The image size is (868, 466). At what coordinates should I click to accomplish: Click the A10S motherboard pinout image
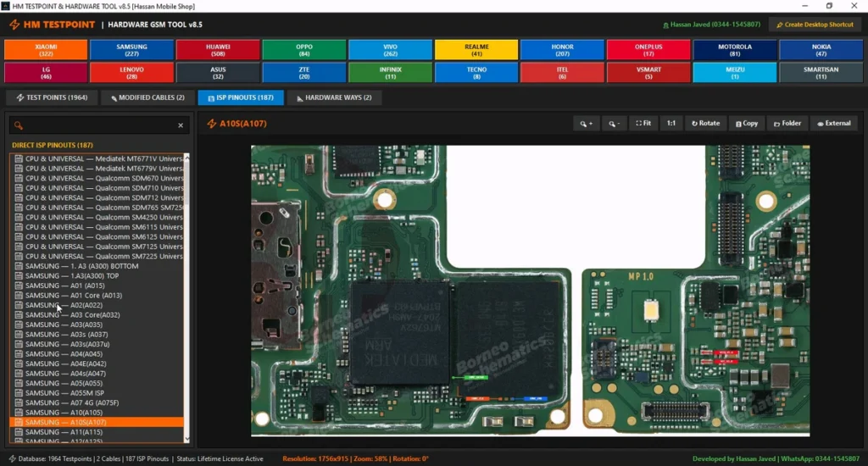click(531, 291)
